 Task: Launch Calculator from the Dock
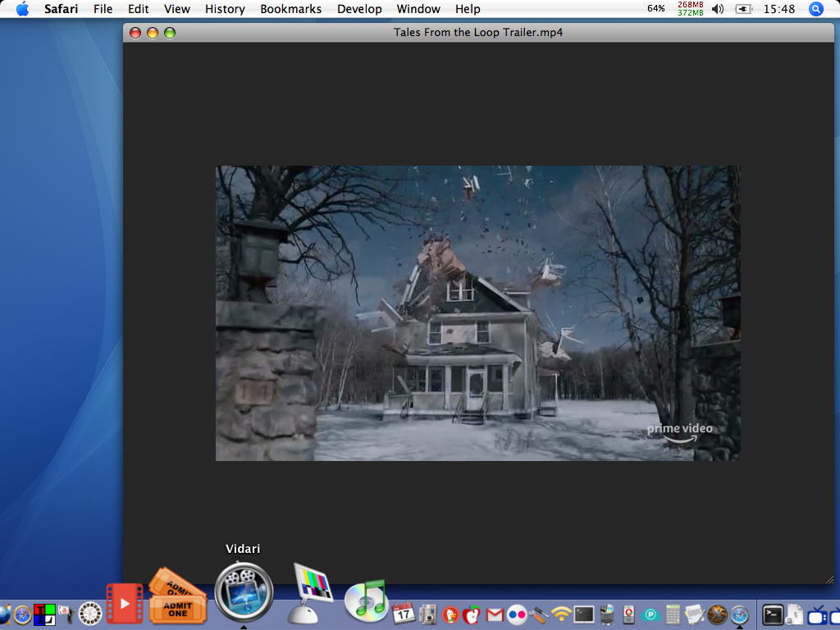point(673,614)
